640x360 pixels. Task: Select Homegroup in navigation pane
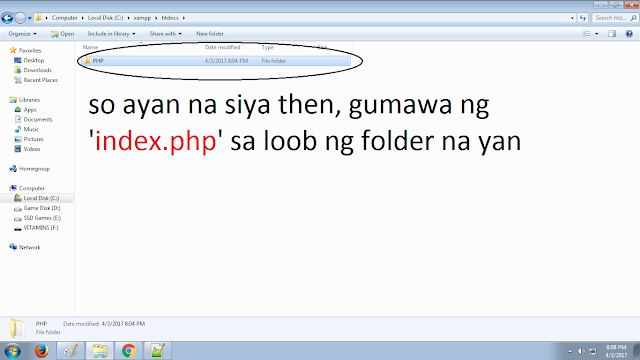tap(34, 169)
